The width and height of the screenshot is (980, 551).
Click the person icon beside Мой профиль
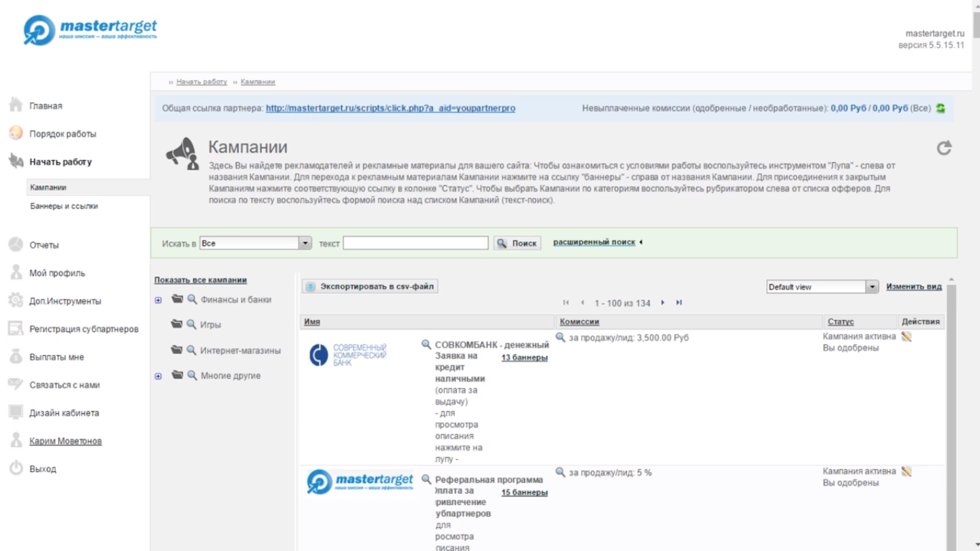(x=16, y=273)
